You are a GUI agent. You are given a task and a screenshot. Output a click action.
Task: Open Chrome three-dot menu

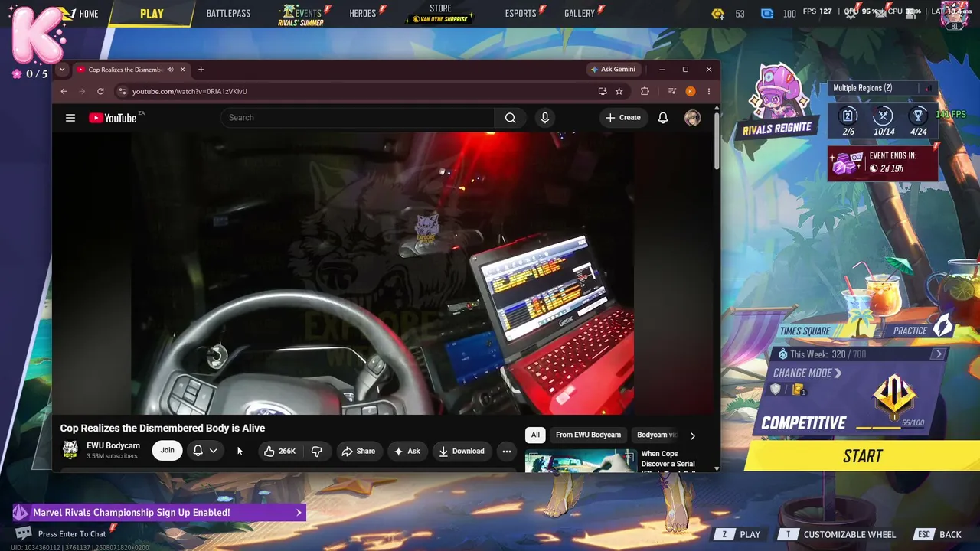click(x=708, y=91)
